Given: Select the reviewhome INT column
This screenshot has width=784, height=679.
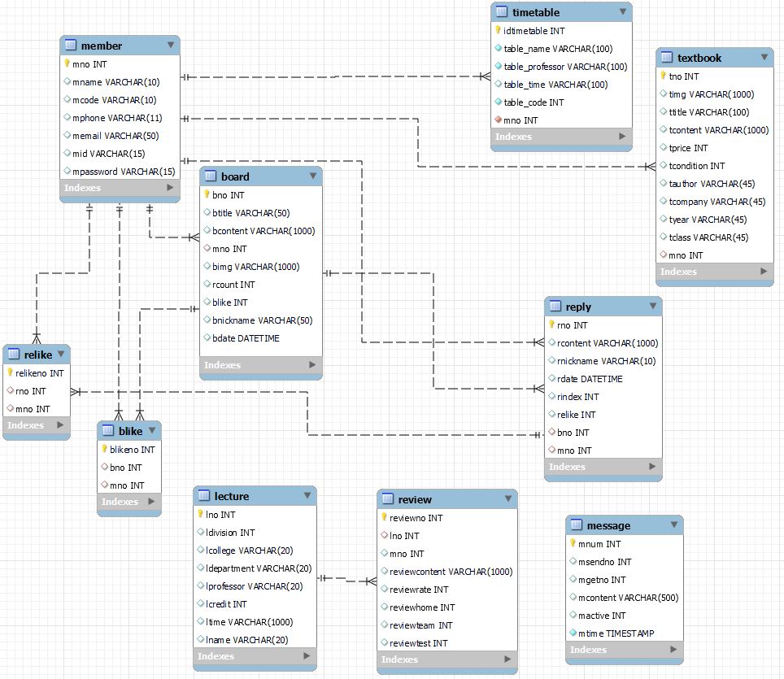Looking at the screenshot, I should click(447, 607).
